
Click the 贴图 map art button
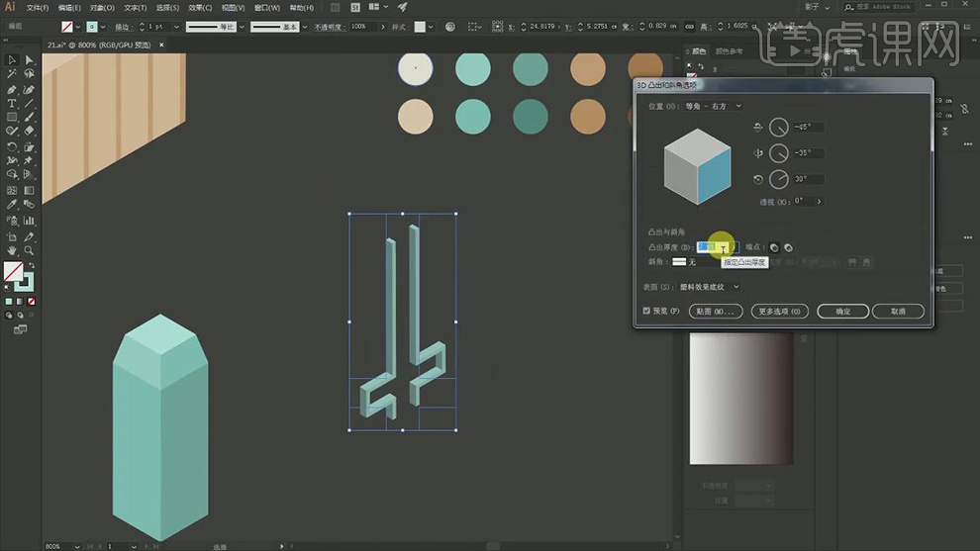click(x=714, y=311)
